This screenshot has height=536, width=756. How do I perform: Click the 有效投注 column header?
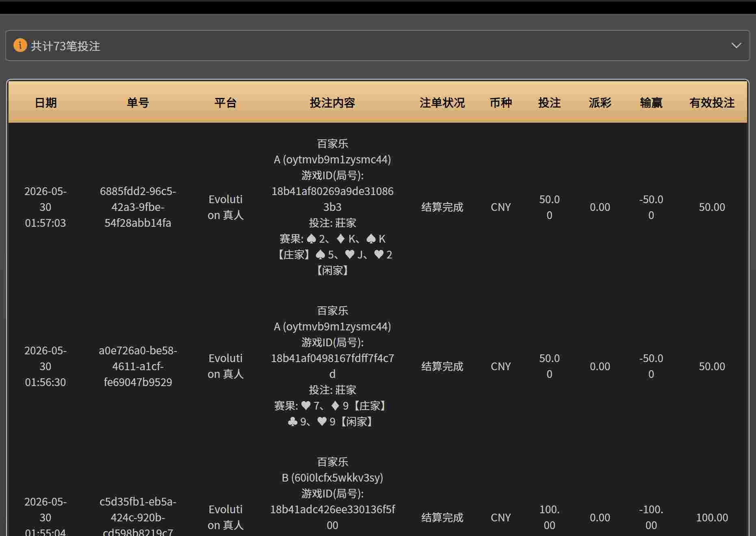pyautogui.click(x=712, y=102)
